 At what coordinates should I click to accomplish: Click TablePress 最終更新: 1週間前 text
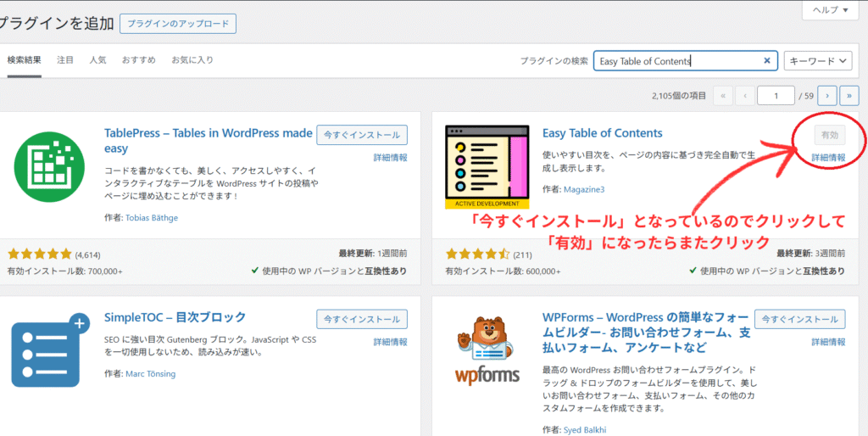373,254
